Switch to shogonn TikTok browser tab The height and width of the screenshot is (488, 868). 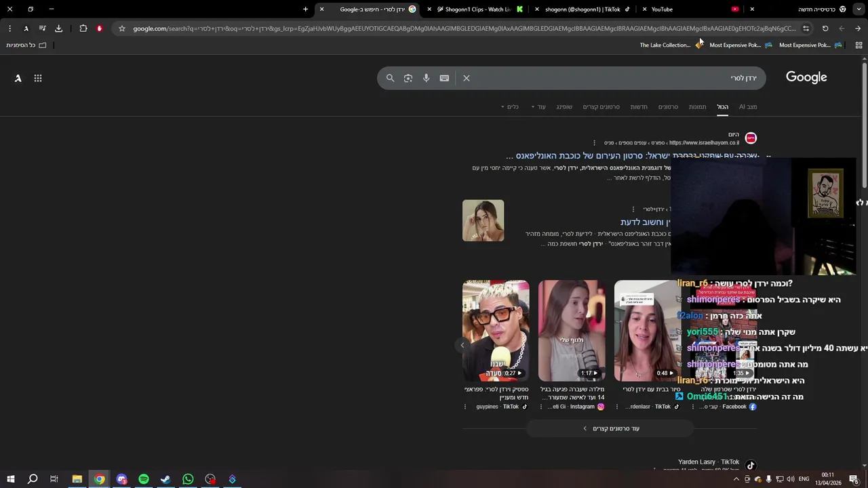(x=583, y=9)
